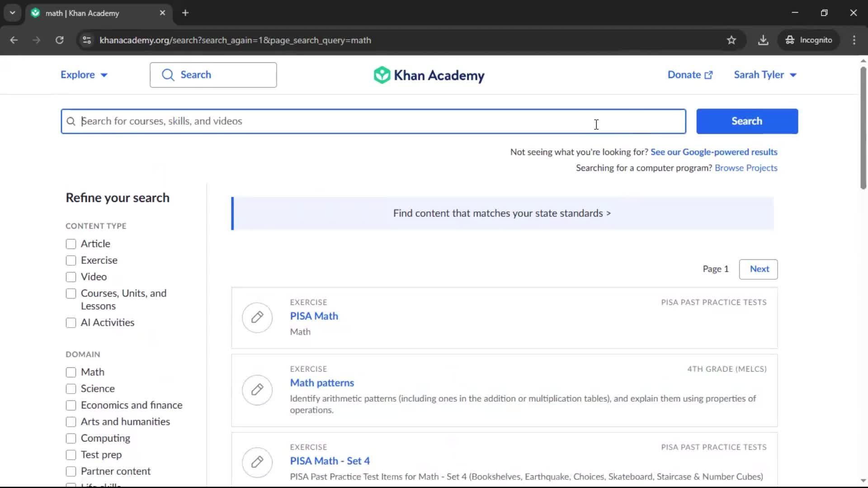Open the Browse Projects link
The height and width of the screenshot is (488, 868).
coord(746,168)
